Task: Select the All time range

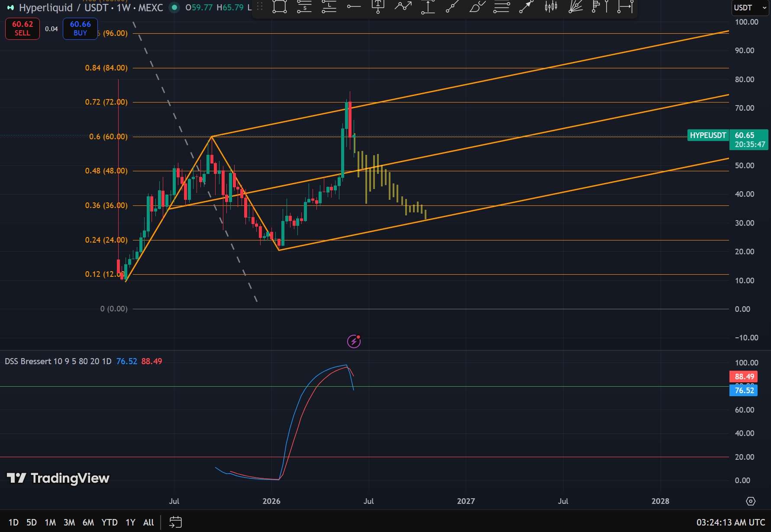Action: click(148, 522)
